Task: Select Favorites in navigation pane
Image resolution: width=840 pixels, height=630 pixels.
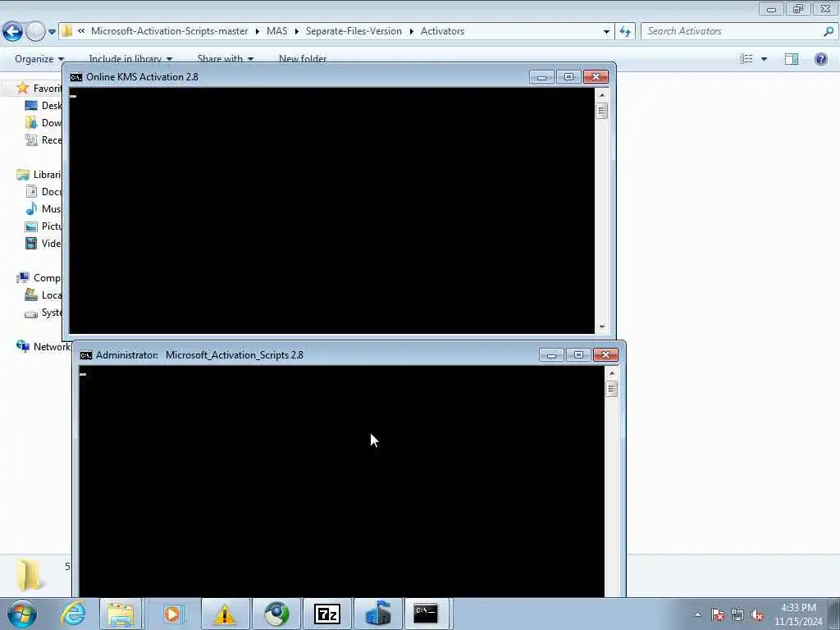Action: tap(39, 88)
